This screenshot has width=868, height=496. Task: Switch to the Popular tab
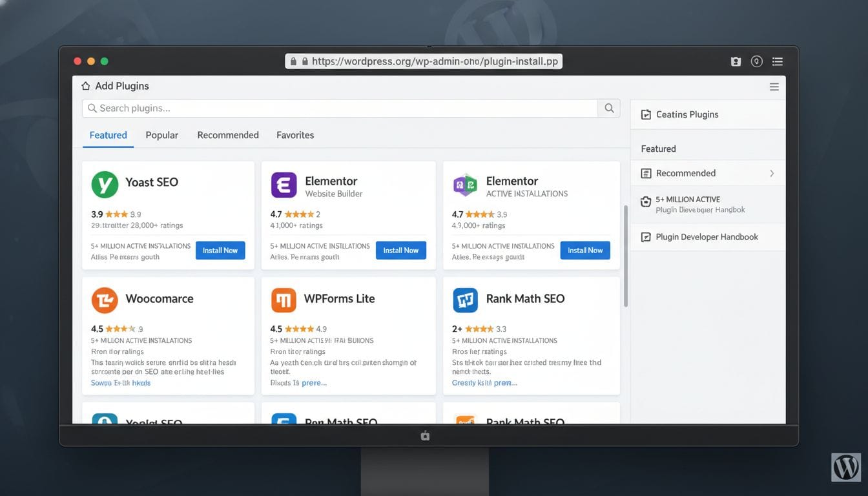coord(162,135)
